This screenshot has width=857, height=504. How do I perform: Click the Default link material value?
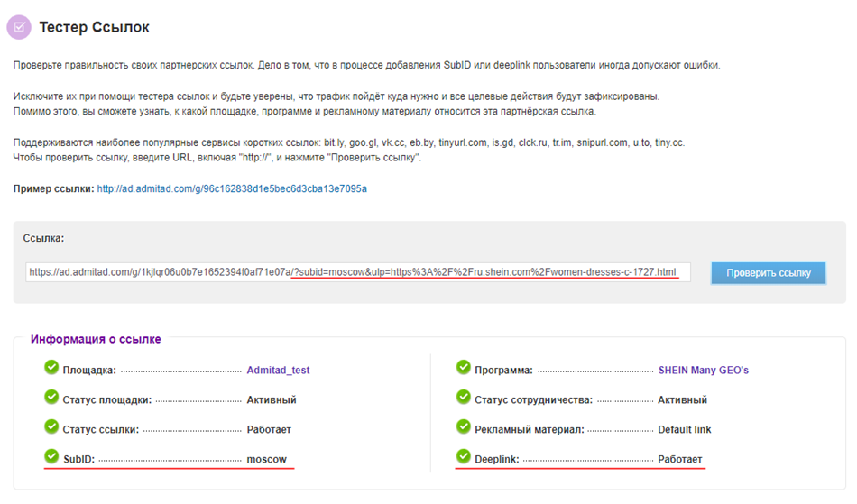[x=684, y=430]
